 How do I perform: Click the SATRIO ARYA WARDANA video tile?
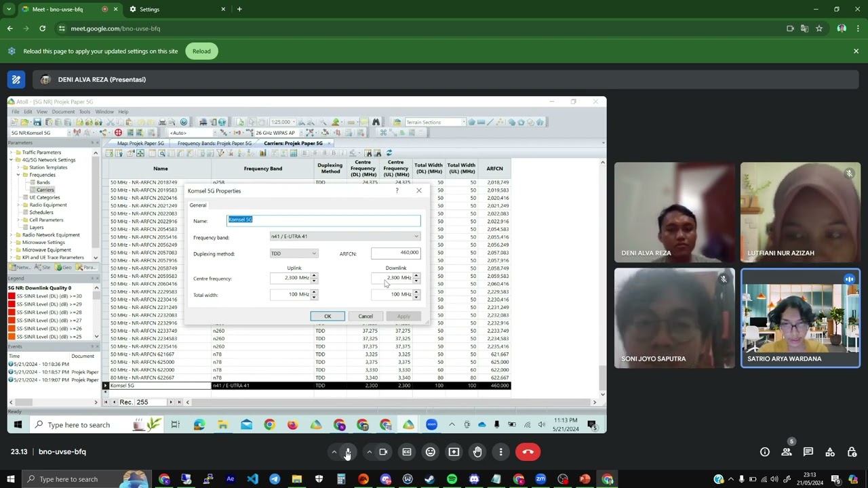[801, 319]
